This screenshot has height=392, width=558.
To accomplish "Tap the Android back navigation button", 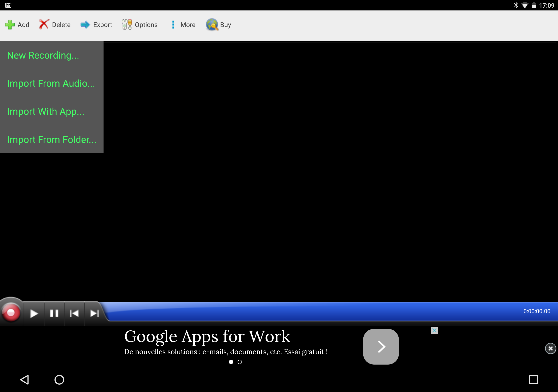I will coord(25,379).
